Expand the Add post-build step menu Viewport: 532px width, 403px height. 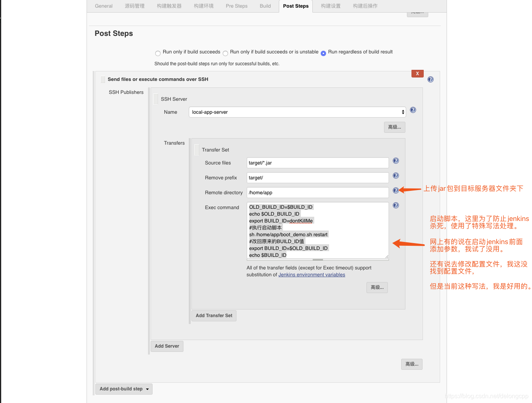(x=124, y=389)
